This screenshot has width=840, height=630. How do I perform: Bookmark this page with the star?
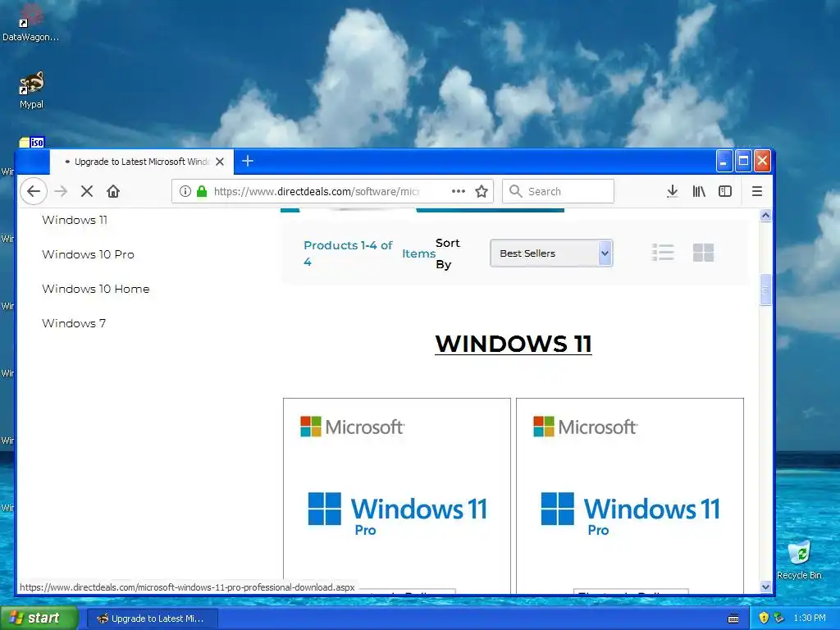click(x=482, y=191)
